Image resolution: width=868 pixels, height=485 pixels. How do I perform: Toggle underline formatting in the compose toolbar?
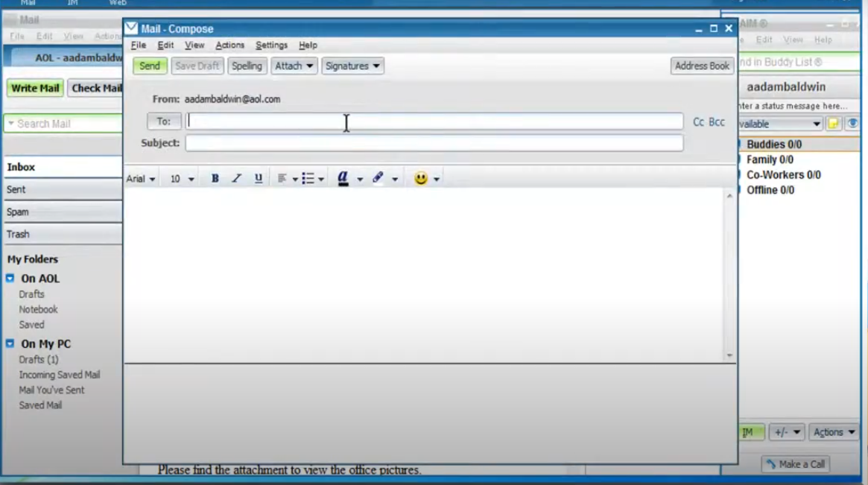tap(258, 178)
